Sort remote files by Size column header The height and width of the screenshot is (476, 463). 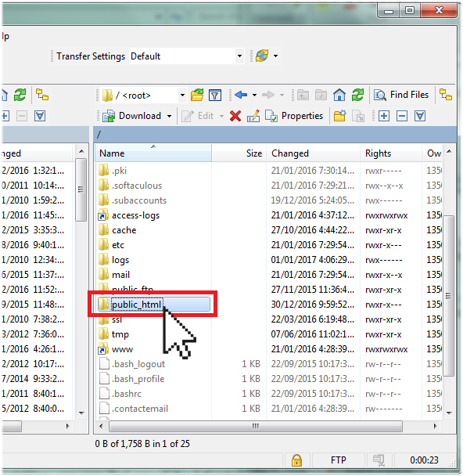click(x=239, y=153)
